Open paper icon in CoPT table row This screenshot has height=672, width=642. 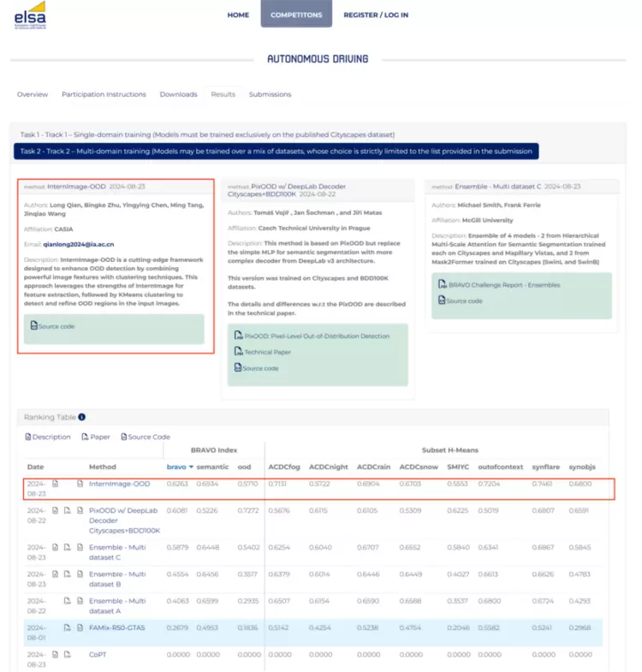tap(67, 654)
